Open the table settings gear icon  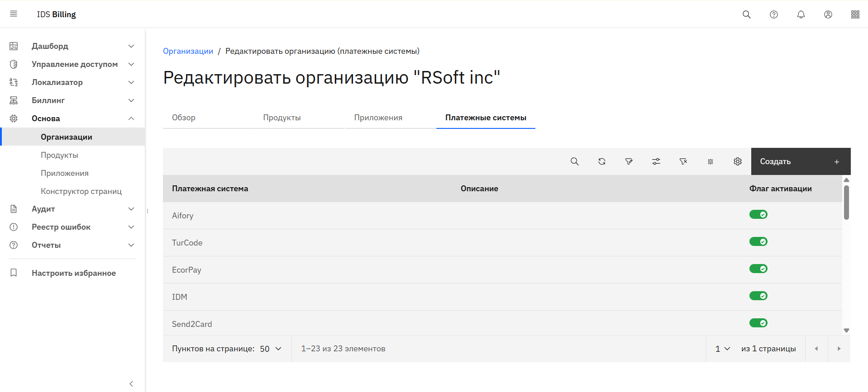[737, 161]
